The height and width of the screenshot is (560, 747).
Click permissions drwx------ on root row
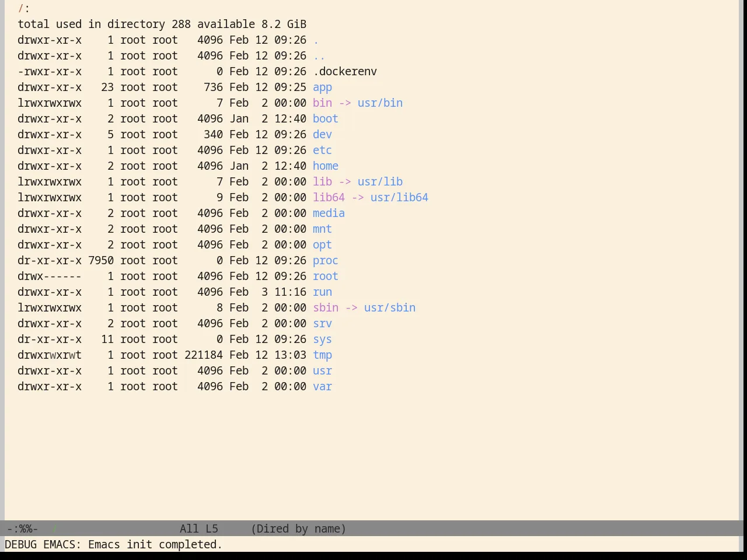[50, 276]
